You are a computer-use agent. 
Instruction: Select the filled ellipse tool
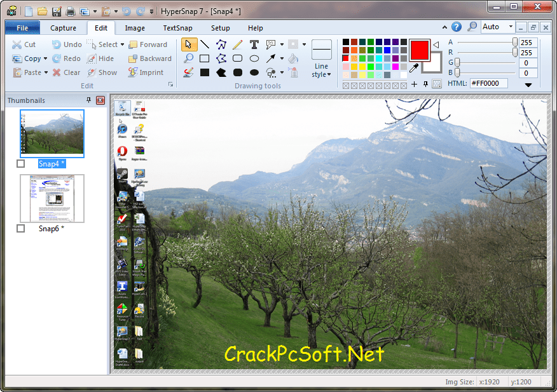[x=254, y=72]
